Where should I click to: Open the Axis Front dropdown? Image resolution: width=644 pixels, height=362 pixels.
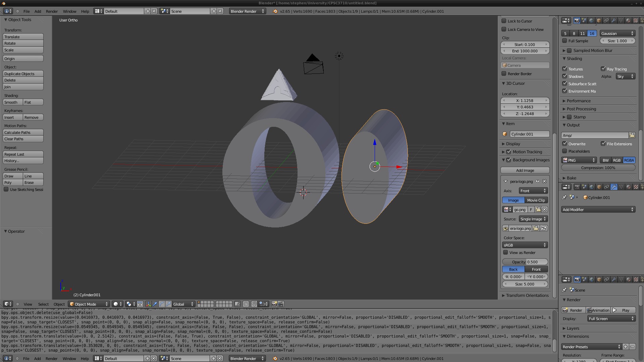pos(533,191)
